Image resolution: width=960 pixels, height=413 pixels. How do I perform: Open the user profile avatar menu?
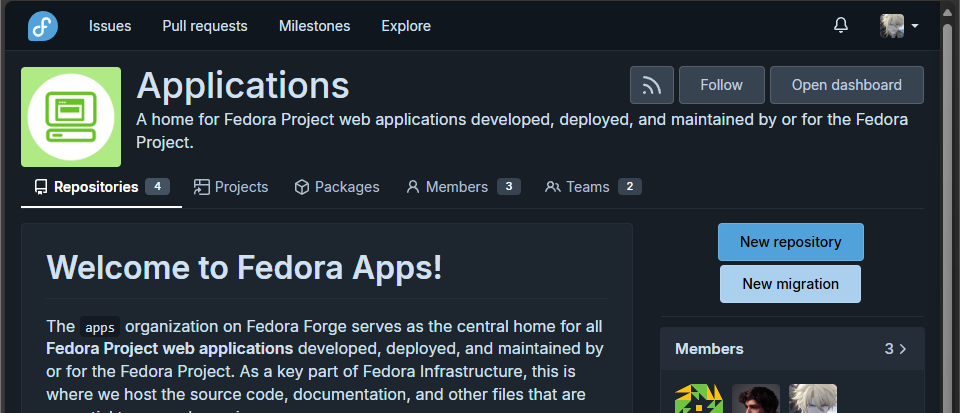(898, 26)
